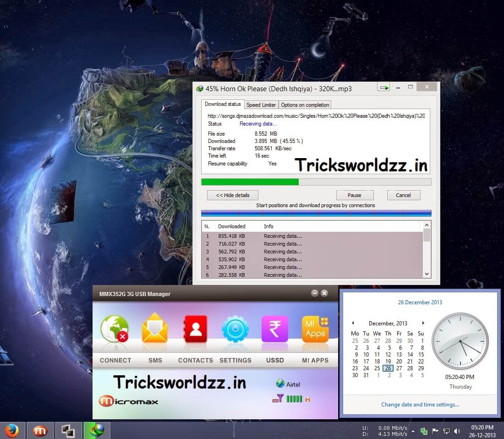Screen dimensions: 504x439
Task: Click the green download progress bar
Action: [316, 182]
